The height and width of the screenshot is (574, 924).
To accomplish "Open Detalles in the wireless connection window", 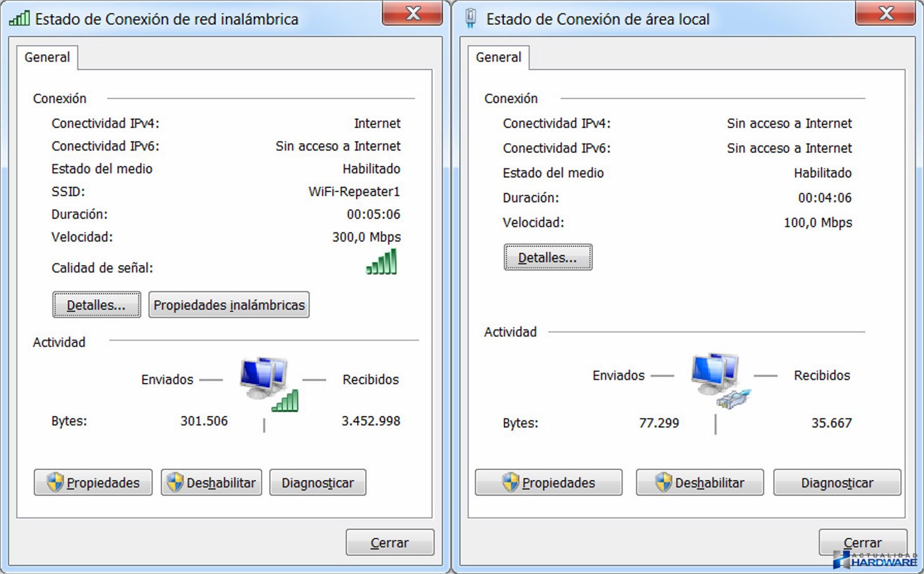I will click(96, 305).
